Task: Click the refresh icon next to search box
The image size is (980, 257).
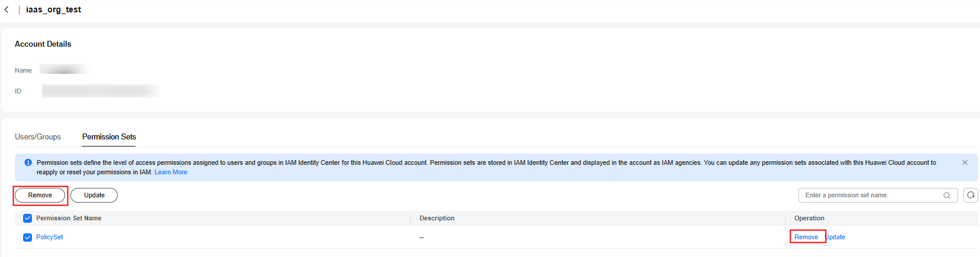Action: click(x=971, y=195)
